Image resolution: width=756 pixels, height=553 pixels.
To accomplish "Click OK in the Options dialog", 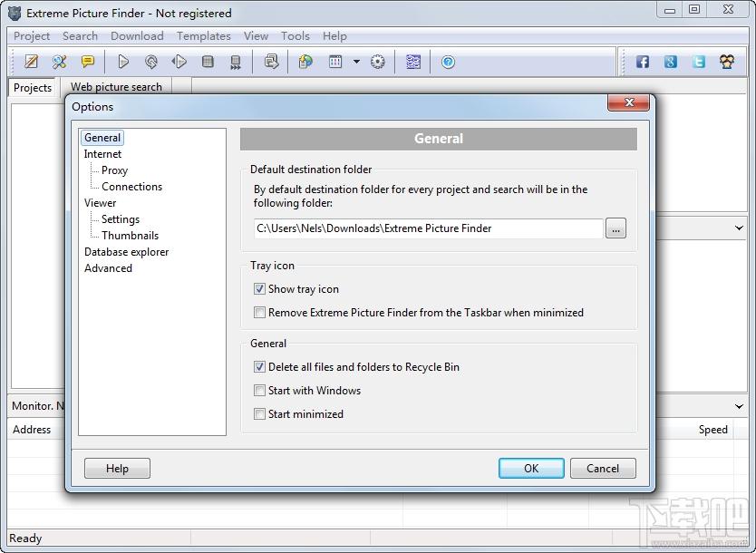I will tap(531, 469).
